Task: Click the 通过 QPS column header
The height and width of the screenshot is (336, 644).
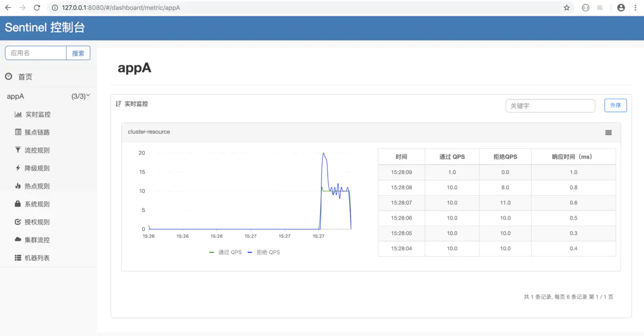Action: [452, 156]
